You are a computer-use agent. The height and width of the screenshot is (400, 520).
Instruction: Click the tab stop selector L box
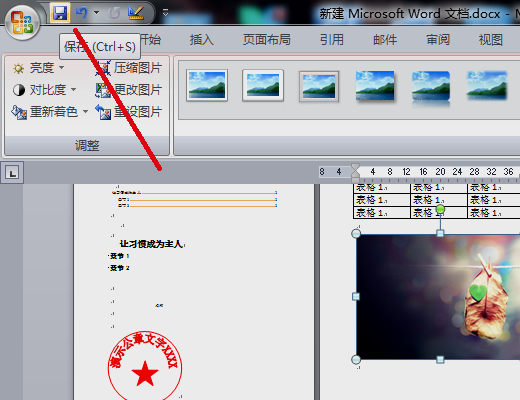coord(12,173)
